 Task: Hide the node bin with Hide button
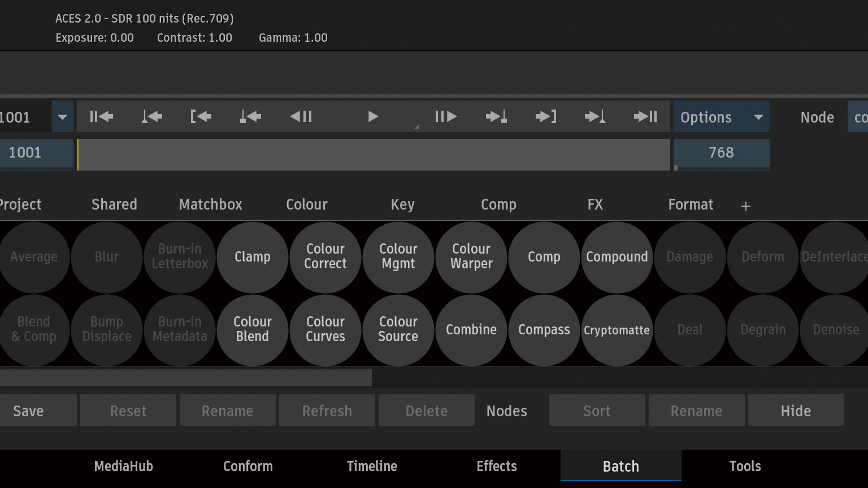(796, 411)
